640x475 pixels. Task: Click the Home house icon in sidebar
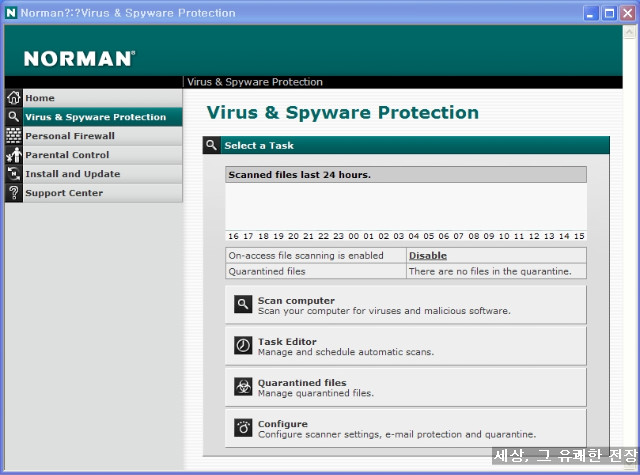click(13, 98)
